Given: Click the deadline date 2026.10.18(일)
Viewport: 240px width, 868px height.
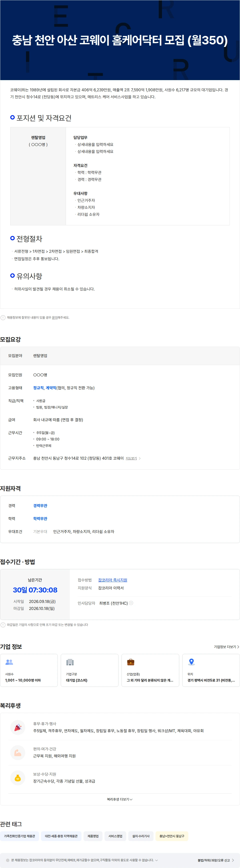Looking at the screenshot, I should 42,608.
